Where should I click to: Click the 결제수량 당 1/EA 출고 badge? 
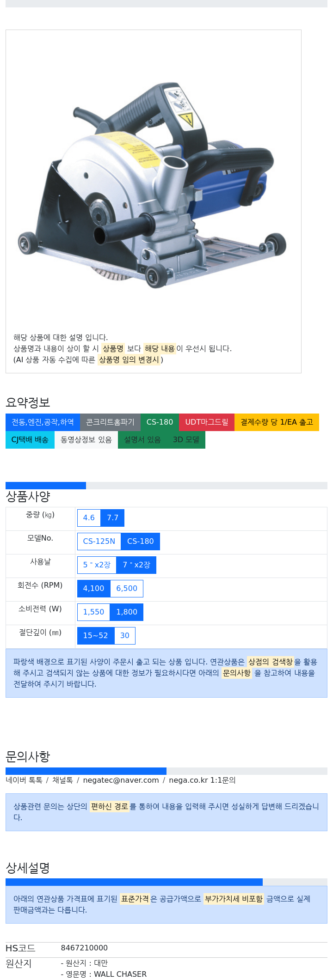point(277,422)
